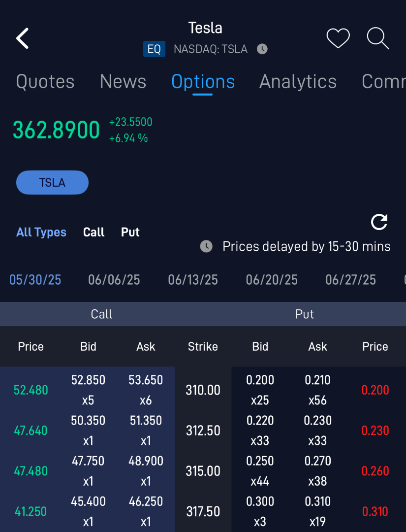Image resolution: width=406 pixels, height=532 pixels.
Task: View the Analytics tab
Action: [298, 81]
